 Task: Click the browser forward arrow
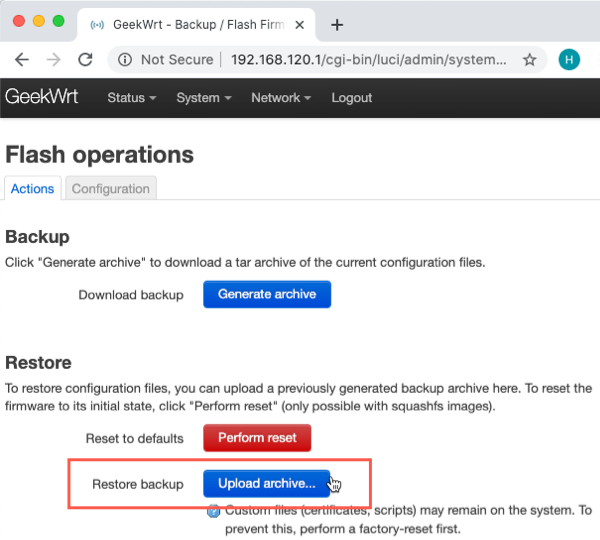[x=54, y=60]
